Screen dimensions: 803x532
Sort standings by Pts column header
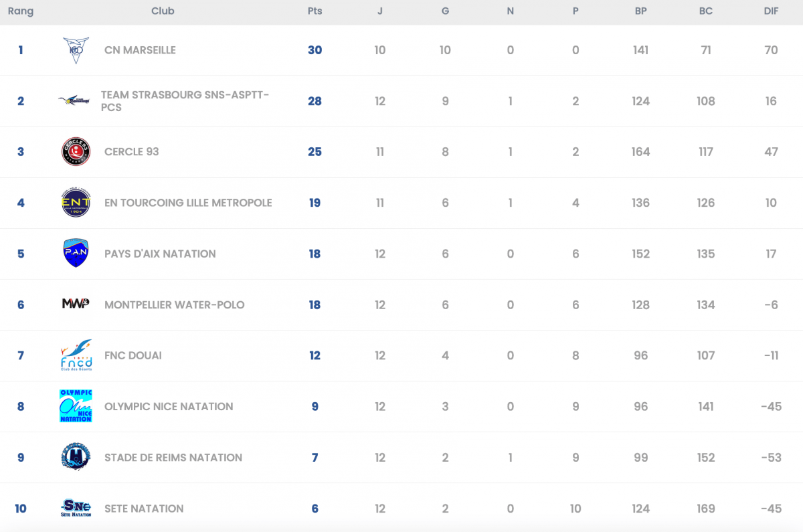[x=315, y=11]
